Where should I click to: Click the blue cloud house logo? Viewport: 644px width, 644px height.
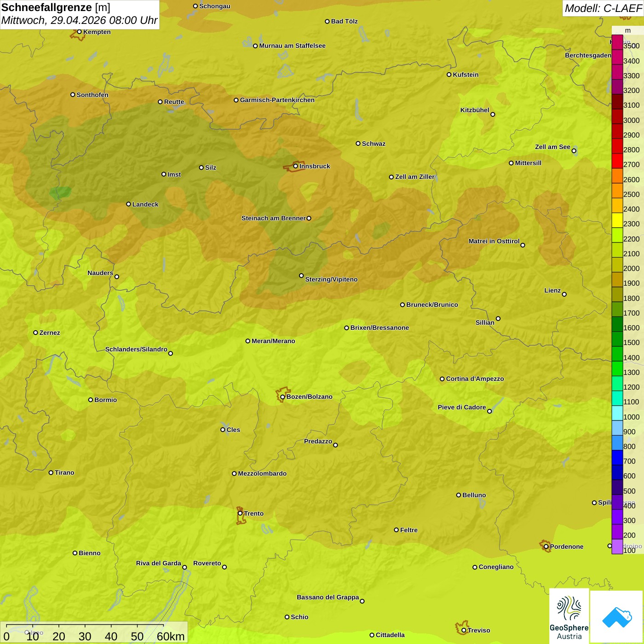(x=617, y=617)
